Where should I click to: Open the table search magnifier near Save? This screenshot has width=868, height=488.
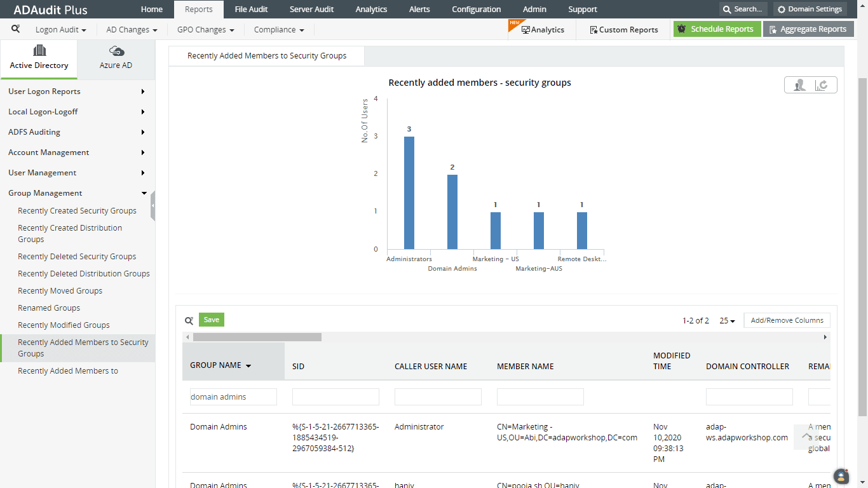[189, 320]
